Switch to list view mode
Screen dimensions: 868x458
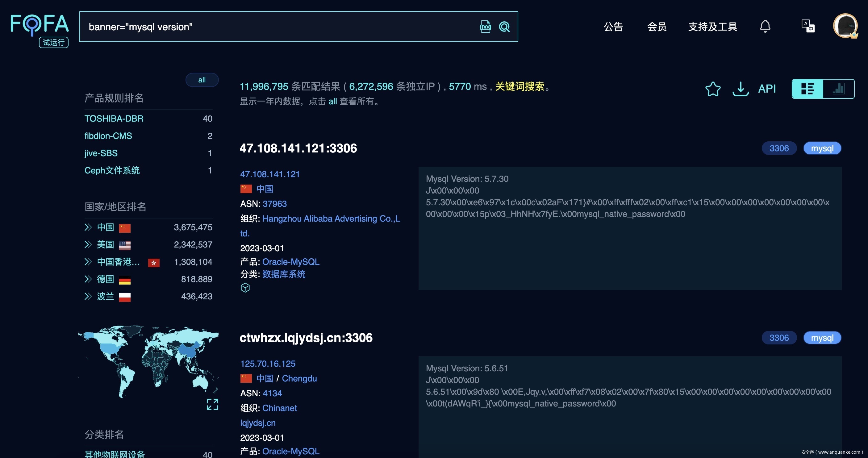(807, 89)
